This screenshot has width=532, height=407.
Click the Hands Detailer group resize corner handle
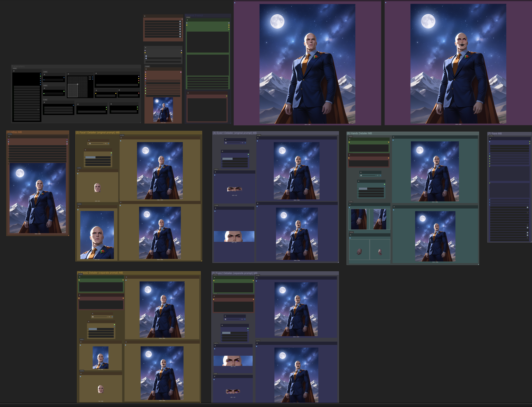pos(478,264)
